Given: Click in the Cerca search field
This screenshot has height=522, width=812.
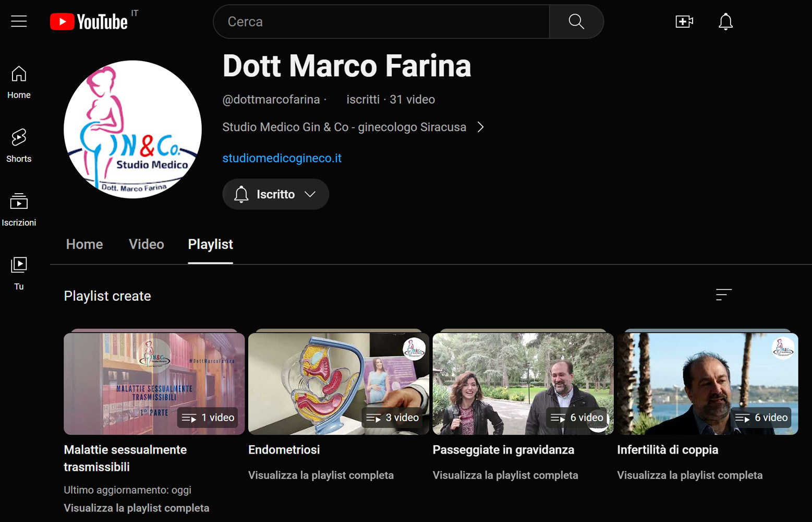Looking at the screenshot, I should [x=381, y=21].
